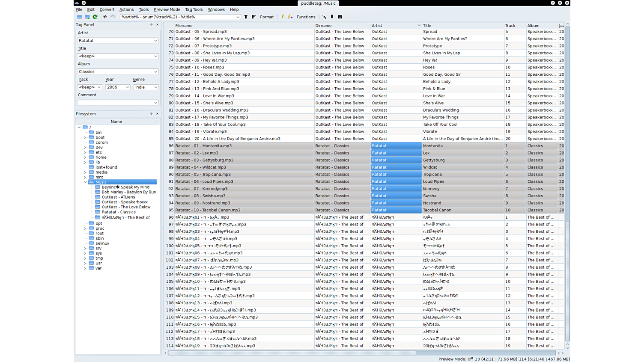This screenshot has width=644, height=362.
Task: Click the Tag to File 'T' icon
Action: coord(246,17)
